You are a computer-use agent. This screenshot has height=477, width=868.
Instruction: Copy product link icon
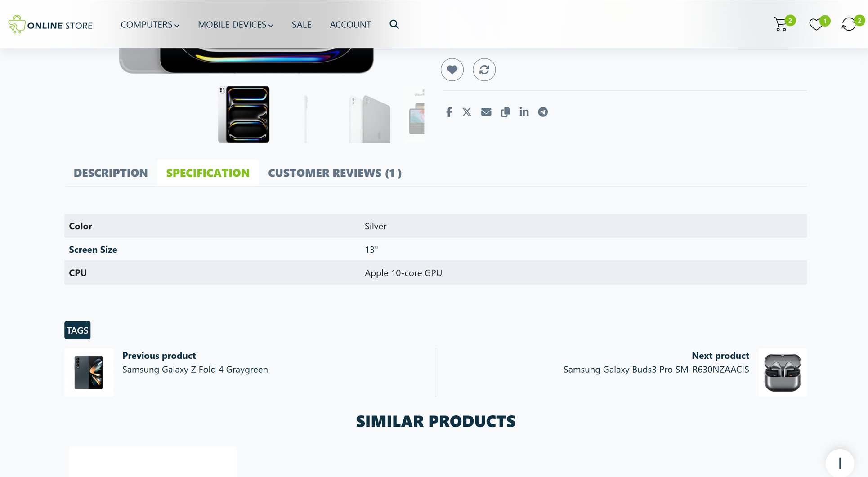coord(505,112)
